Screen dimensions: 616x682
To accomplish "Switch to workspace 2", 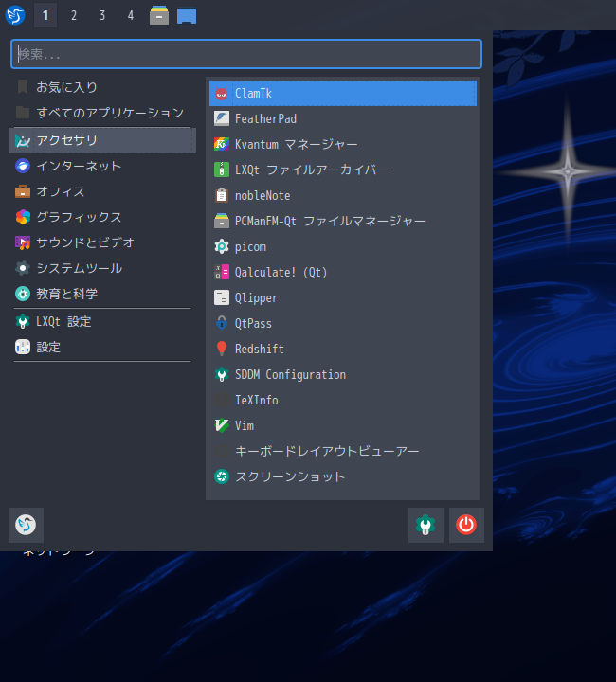I will coord(74,16).
